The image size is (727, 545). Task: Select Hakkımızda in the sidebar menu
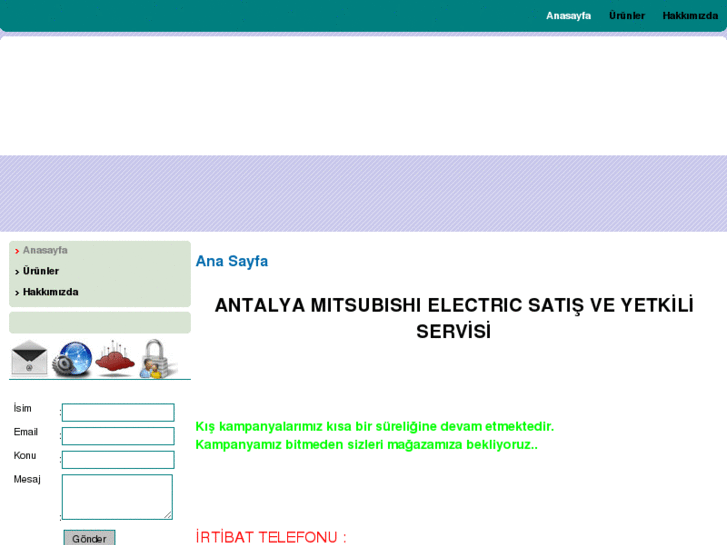click(51, 292)
